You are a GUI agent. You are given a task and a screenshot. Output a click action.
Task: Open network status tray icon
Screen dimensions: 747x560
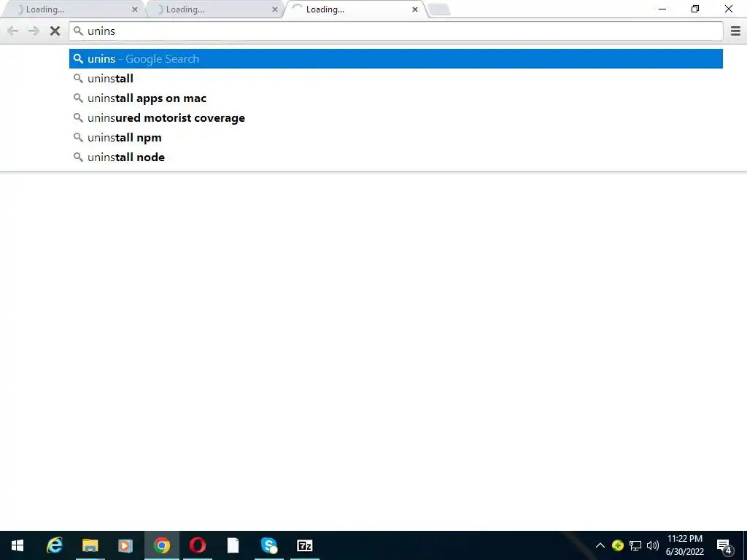pos(635,545)
